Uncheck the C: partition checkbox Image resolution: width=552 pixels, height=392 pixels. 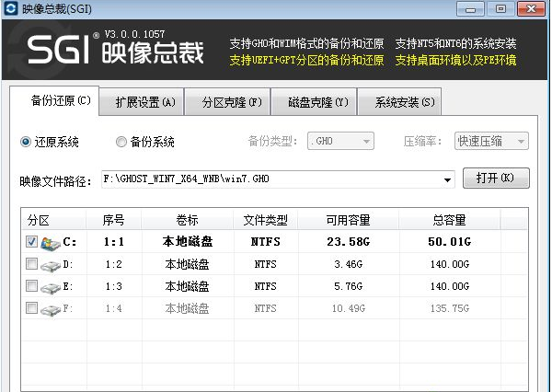(32, 242)
